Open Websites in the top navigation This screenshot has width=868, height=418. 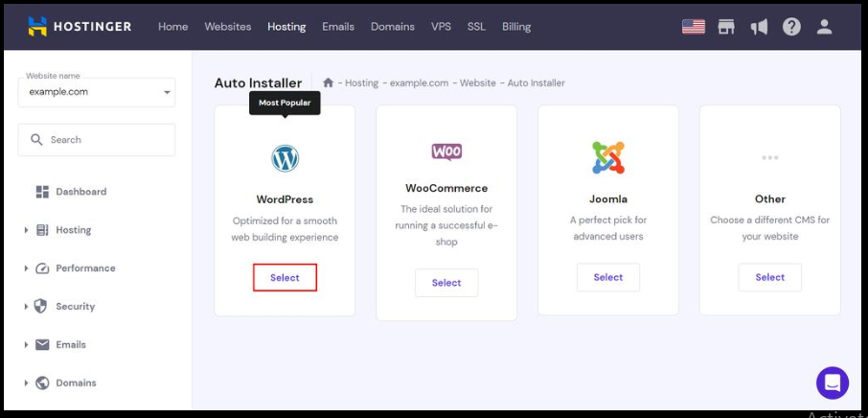227,27
